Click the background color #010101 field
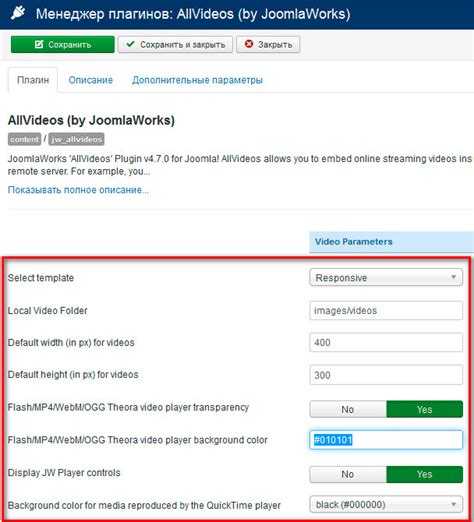Viewport: 474px width, 522px height. tap(386, 440)
